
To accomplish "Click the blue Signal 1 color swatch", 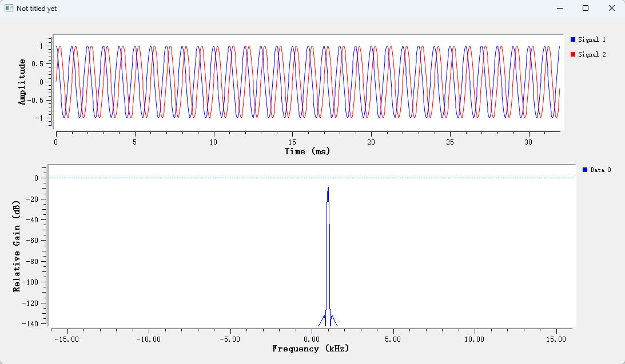I will pyautogui.click(x=573, y=39).
